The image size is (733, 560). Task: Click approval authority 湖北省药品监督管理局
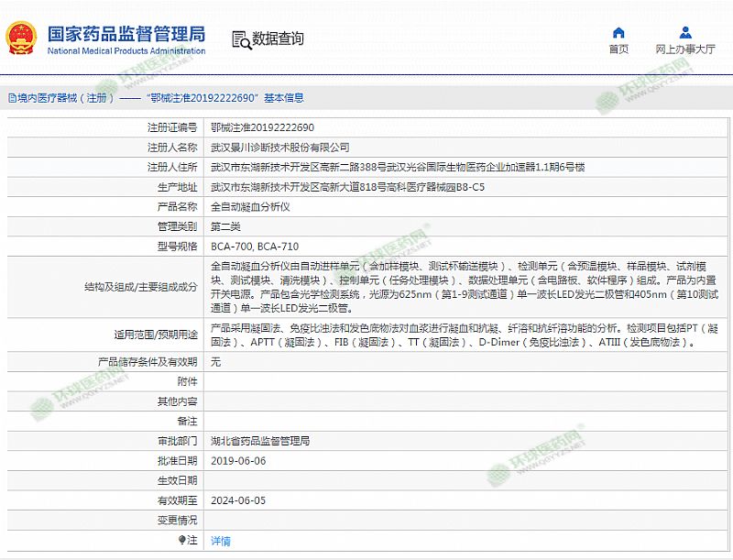tap(260, 441)
